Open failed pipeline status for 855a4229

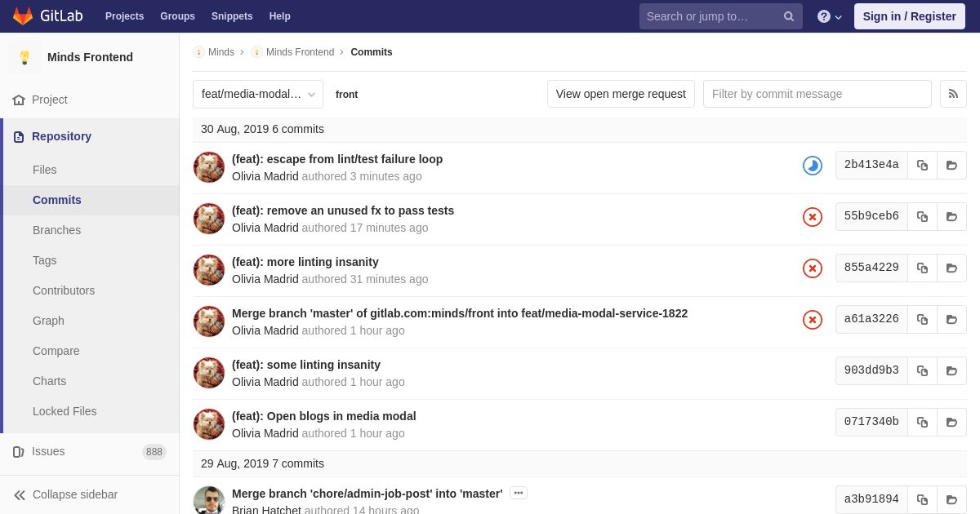[813, 268]
